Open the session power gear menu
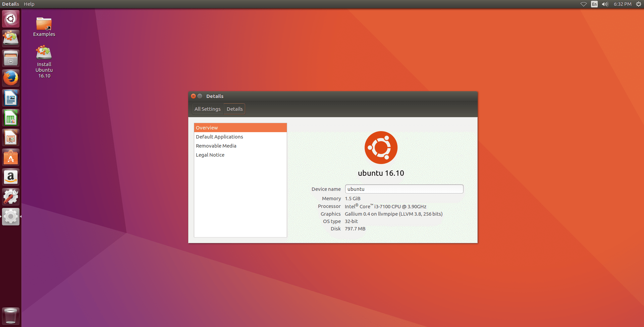This screenshot has height=327, width=644. tap(639, 4)
